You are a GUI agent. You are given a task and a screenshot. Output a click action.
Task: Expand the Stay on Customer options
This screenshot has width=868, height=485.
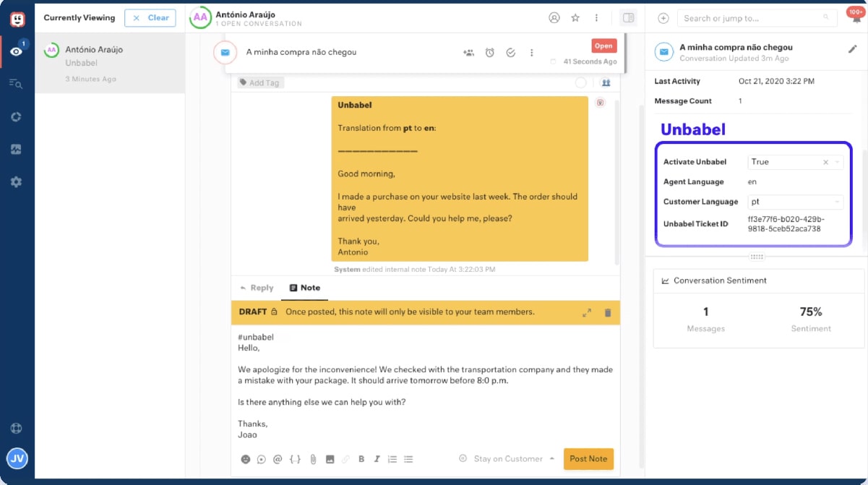(552, 459)
